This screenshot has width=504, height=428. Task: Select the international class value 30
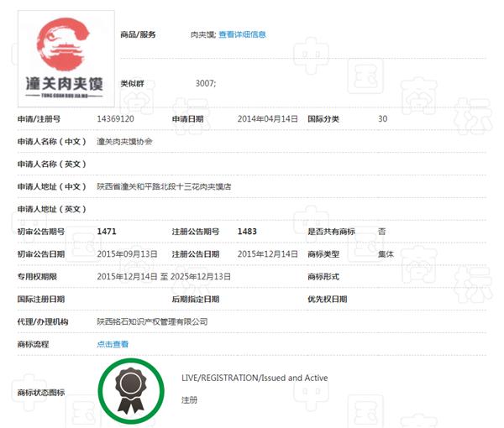click(x=382, y=119)
